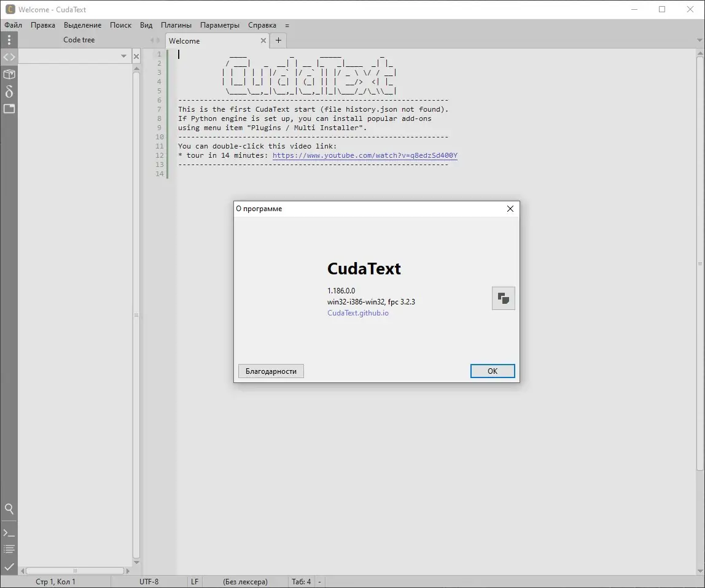
Task: Click the Стр 1, Кол 1 status field
Action: coord(56,582)
